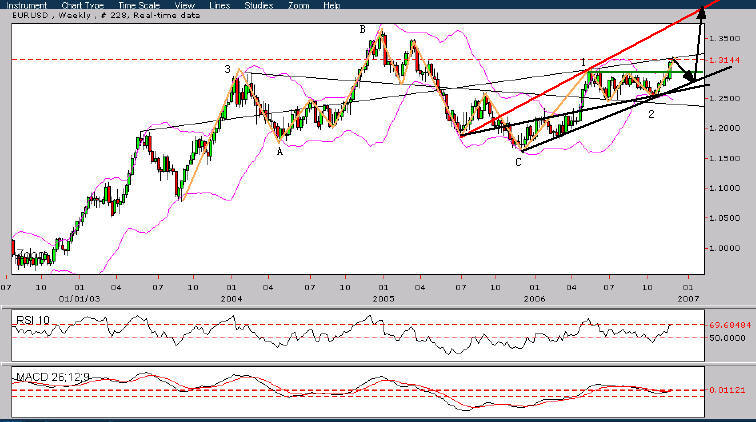Screen dimensions: 756x422
Task: Click the 1.3144 current price label
Action: click(x=727, y=60)
